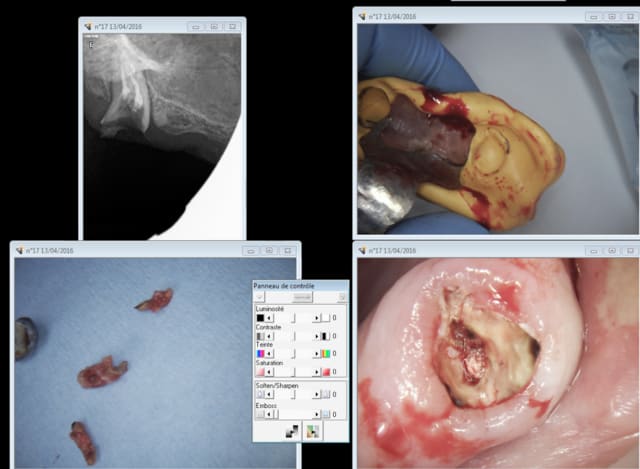Decrease Saturation with its left arrow
Viewport: 640px width, 469px height.
pyautogui.click(x=269, y=372)
